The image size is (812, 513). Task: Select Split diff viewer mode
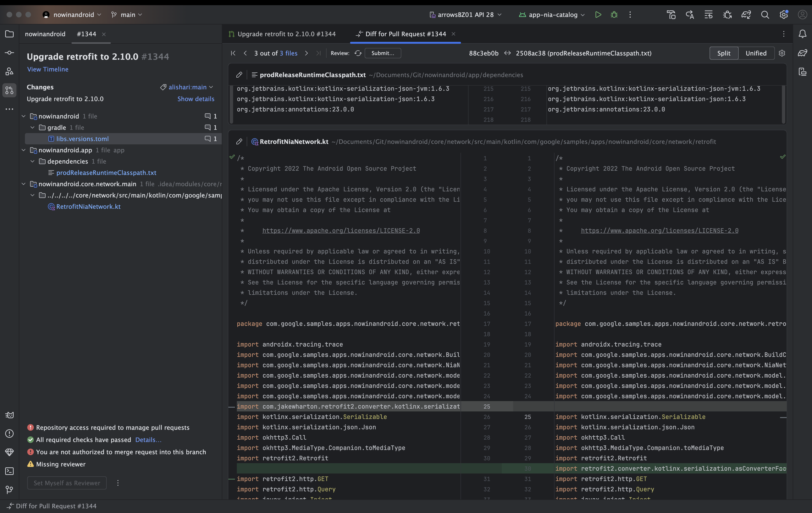coord(724,53)
